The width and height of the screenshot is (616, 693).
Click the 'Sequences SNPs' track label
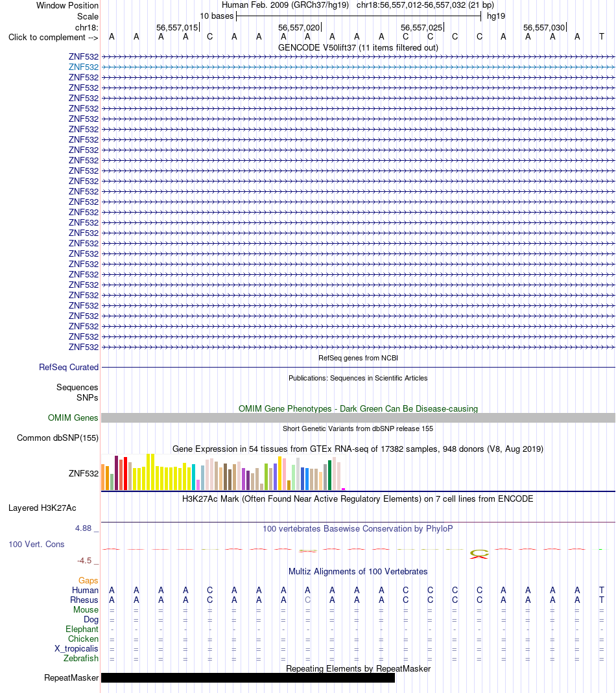tap(77, 392)
